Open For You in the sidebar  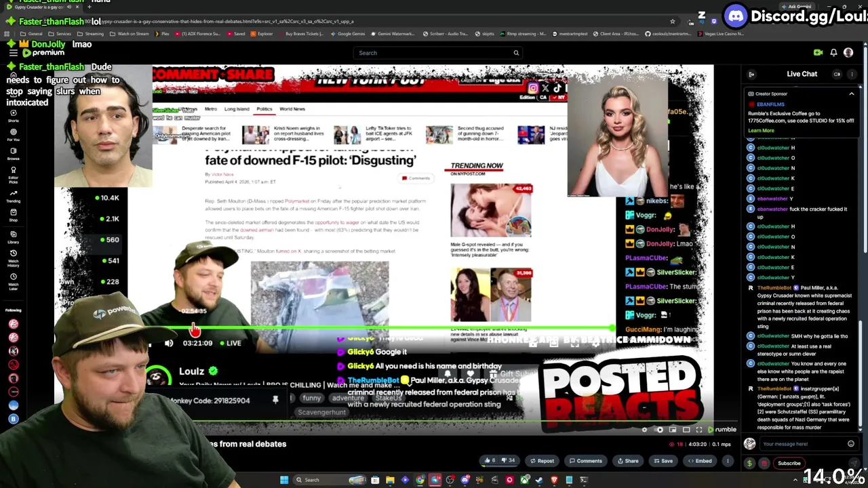point(13,134)
